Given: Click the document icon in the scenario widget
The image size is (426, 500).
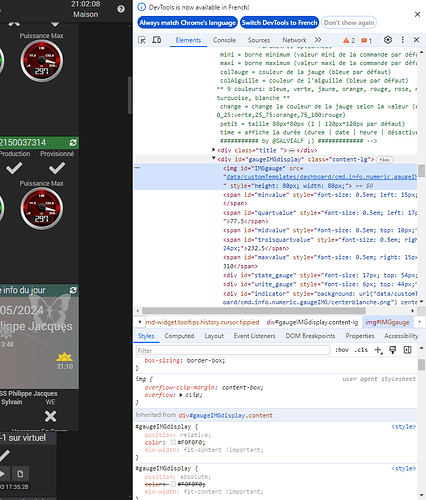Looking at the screenshot, I should tap(20, 474).
